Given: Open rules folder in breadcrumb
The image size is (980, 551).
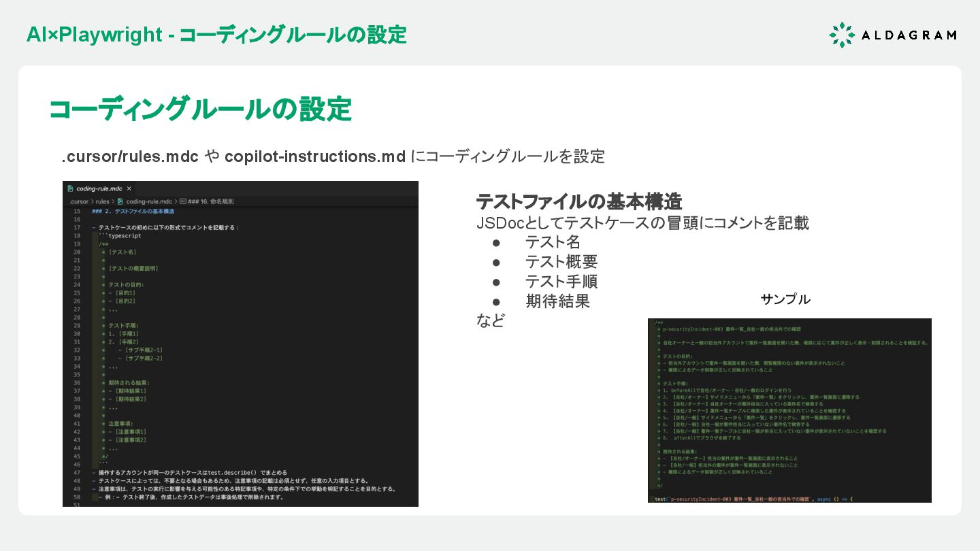Looking at the screenshot, I should pyautogui.click(x=102, y=201).
